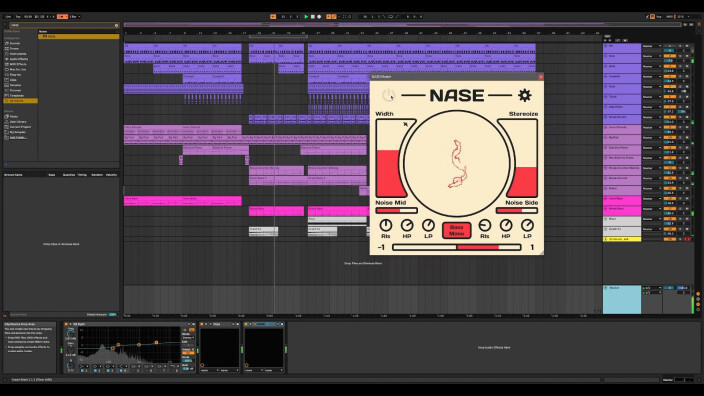Viewport: 704px width, 396px height.
Task: Toggle EQ Eight device on/off
Action: tap(66, 324)
